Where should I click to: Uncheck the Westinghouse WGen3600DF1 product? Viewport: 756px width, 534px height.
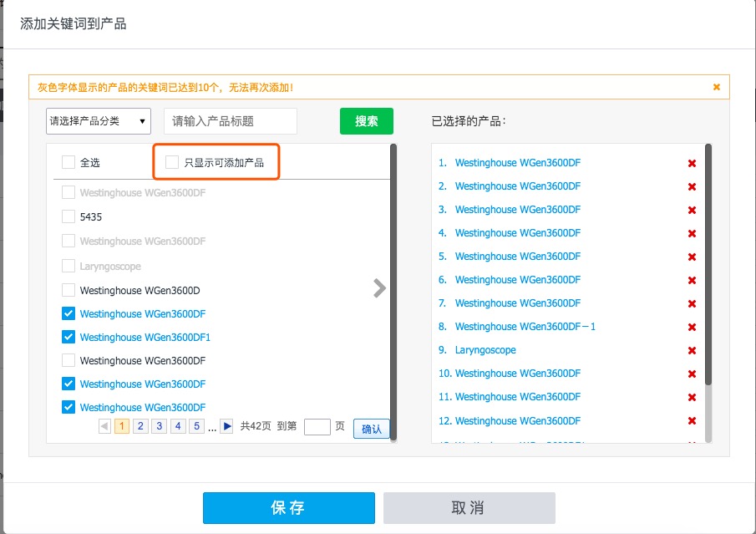67,336
